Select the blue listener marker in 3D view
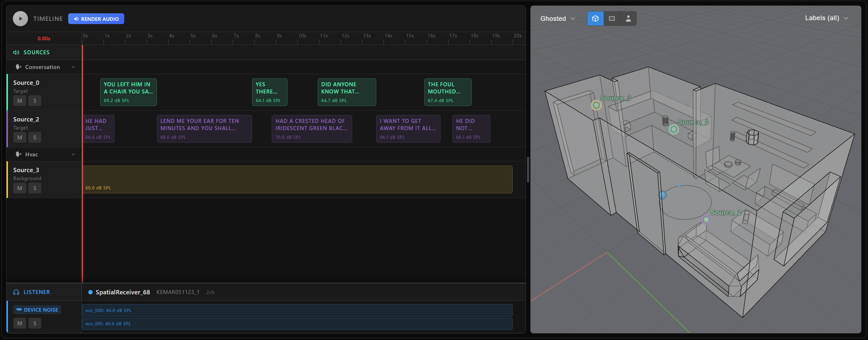Screen dimensions: 868x340 (662, 195)
